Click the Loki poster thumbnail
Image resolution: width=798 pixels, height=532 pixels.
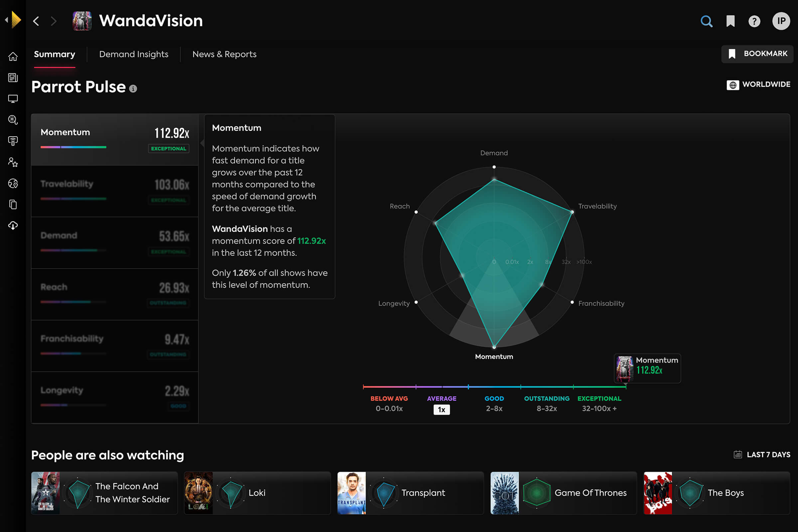pos(199,493)
